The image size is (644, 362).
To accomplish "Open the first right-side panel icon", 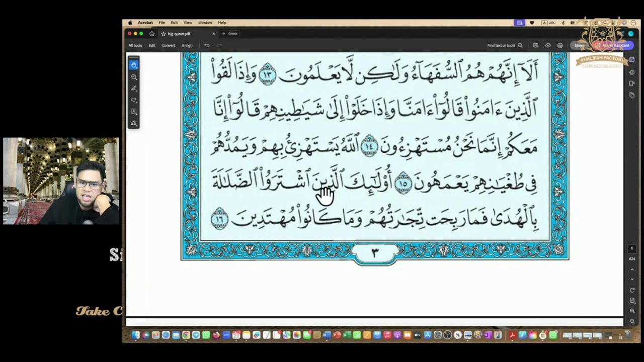I will coord(632,60).
